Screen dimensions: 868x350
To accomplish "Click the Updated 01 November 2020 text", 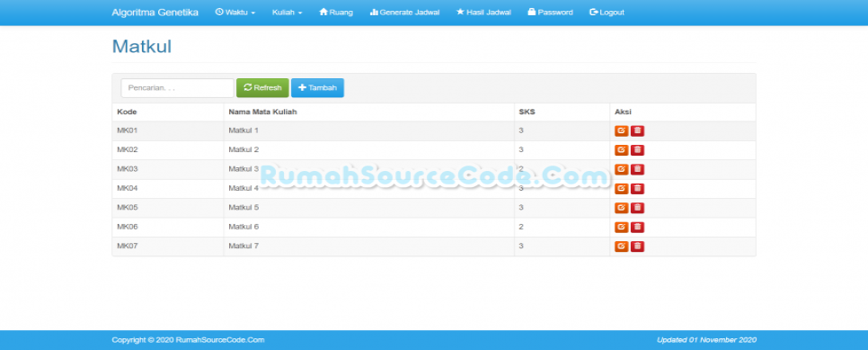I will [706, 340].
